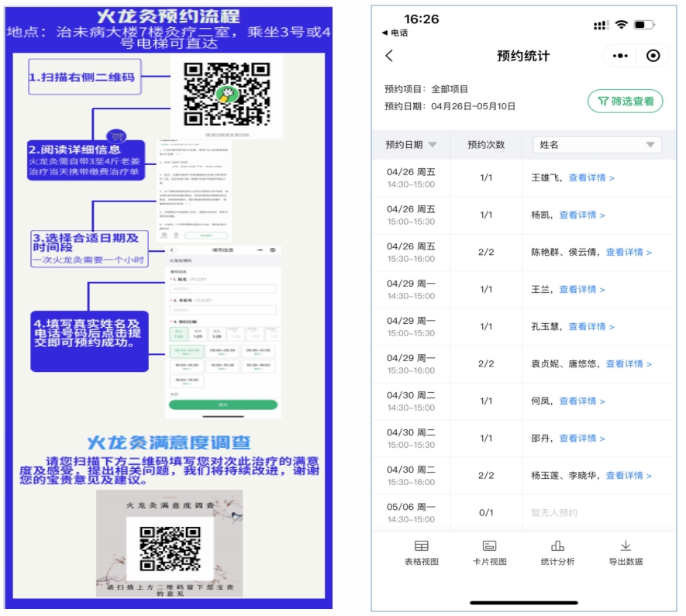Screen dimensions: 686x616
Task: Tap the mini-program close circle icon
Action: coord(653,56)
